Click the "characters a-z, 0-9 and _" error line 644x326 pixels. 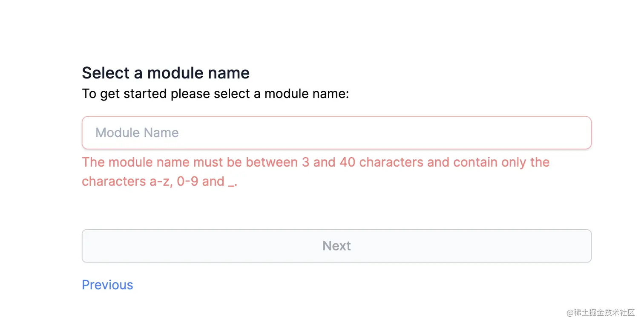[x=159, y=182]
